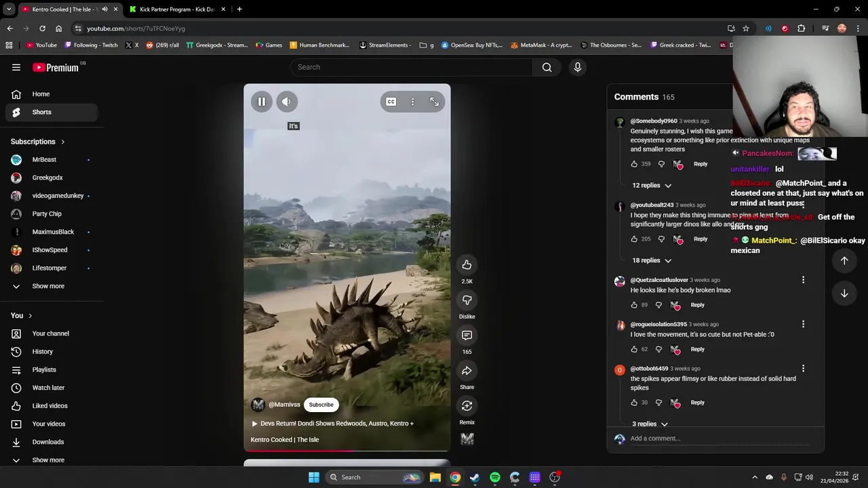Mute the Short's volume
This screenshot has height=488, width=868.
(x=286, y=102)
